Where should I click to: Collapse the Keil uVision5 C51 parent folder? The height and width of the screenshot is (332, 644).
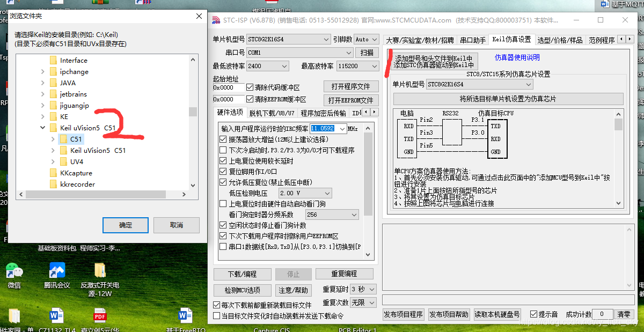(x=42, y=128)
